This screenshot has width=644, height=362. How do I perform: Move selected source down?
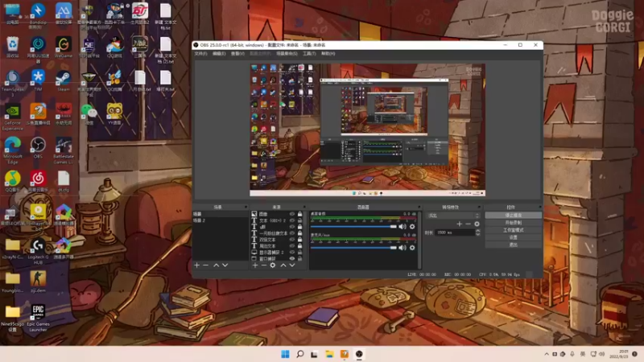coord(292,265)
